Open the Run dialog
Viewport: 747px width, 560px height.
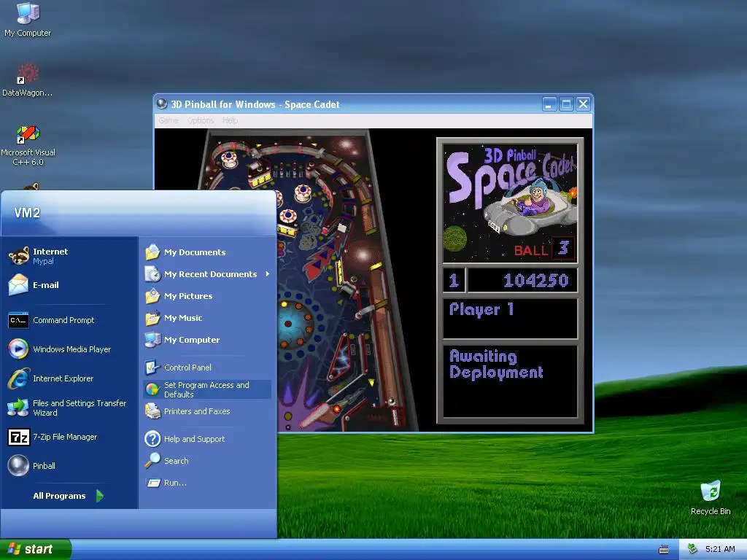(x=206, y=483)
